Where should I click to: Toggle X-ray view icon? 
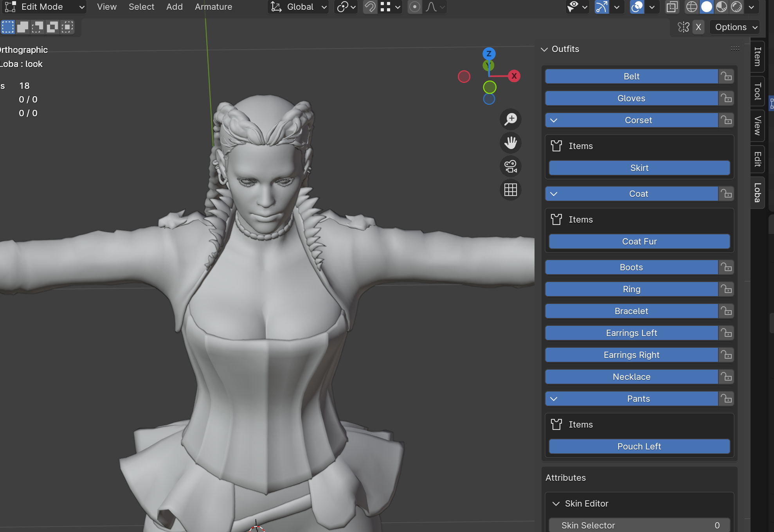tap(672, 7)
